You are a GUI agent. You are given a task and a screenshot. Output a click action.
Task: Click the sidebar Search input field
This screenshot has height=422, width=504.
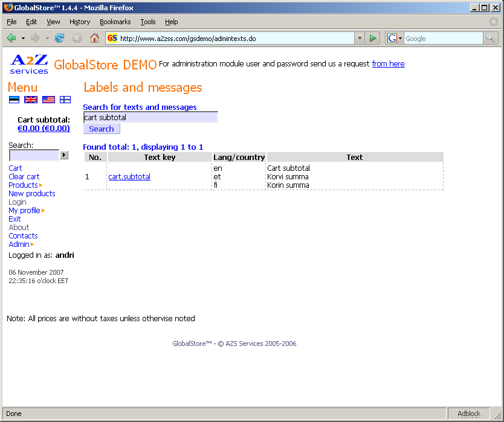point(34,155)
